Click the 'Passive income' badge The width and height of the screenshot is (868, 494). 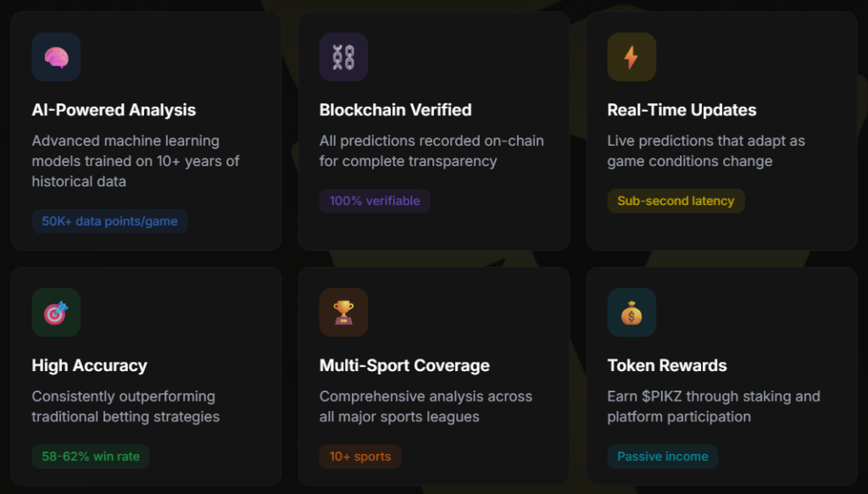click(x=662, y=457)
